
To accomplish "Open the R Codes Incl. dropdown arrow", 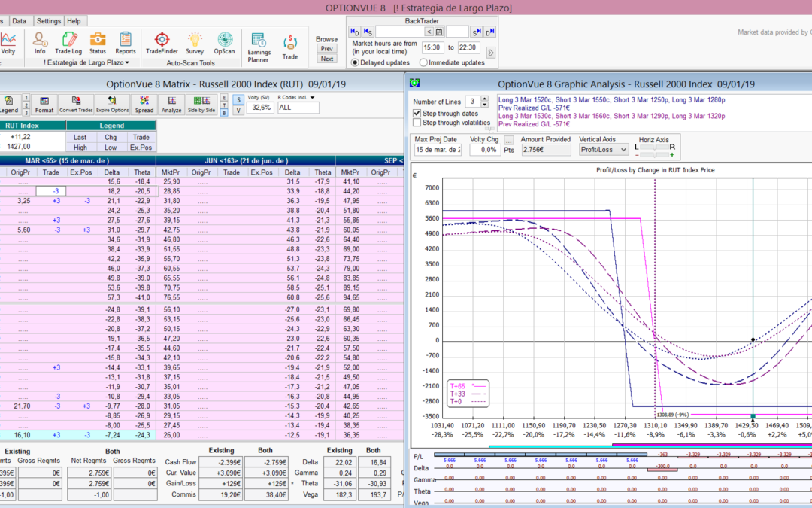I will tap(312, 97).
